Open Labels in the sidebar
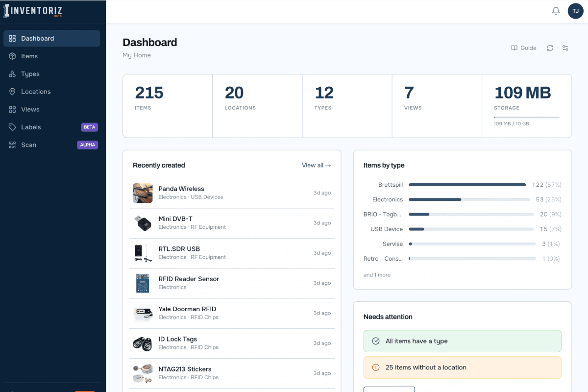The height and width of the screenshot is (392, 588). point(52,127)
